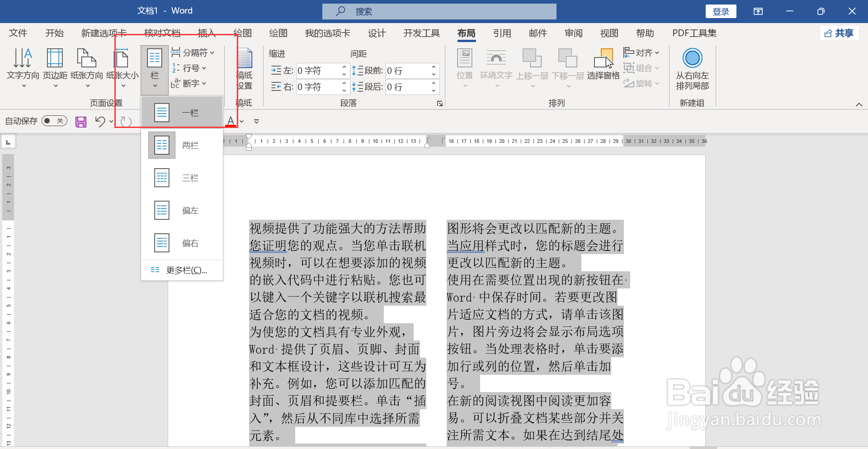Open the Undo history dropdown
The width and height of the screenshot is (868, 449).
111,121
